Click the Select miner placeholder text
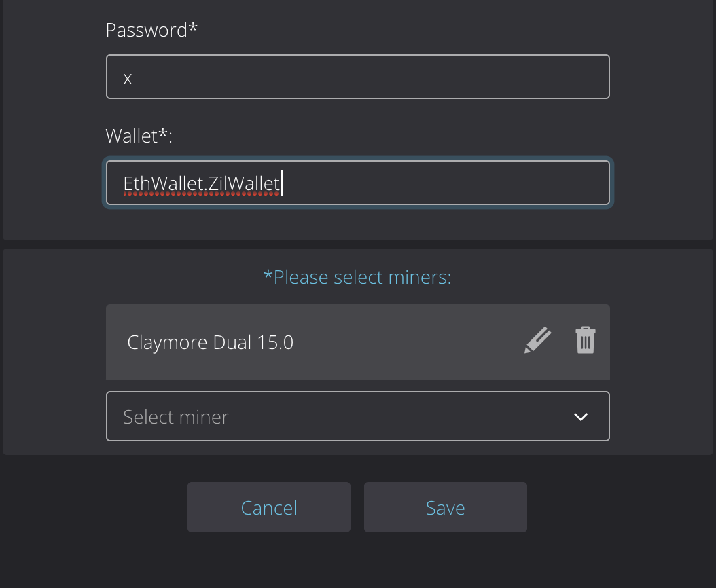 176,418
